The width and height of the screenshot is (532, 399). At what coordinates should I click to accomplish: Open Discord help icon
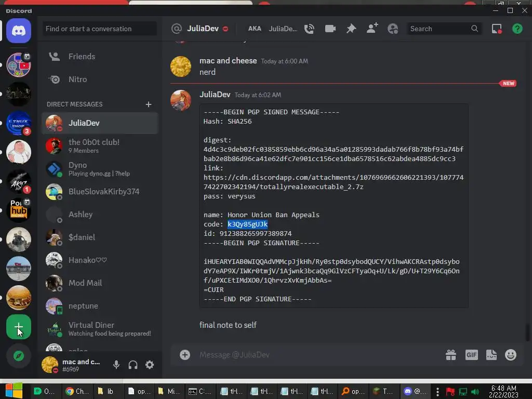pyautogui.click(x=517, y=29)
